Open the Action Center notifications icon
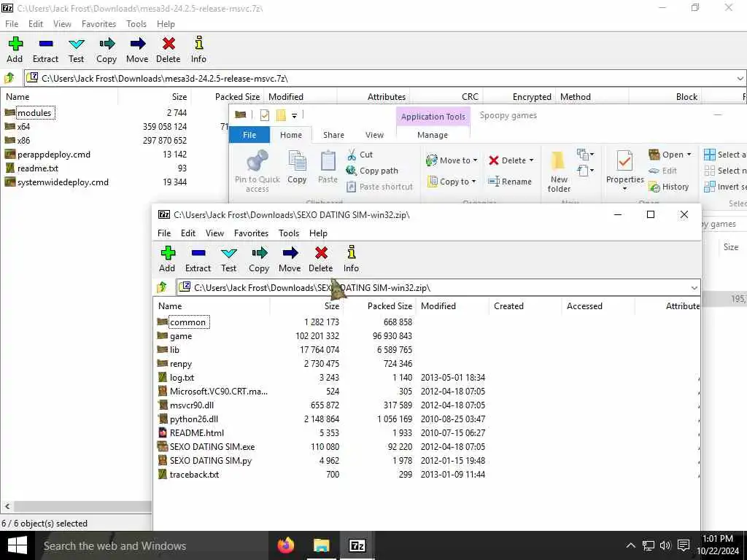Screen dimensions: 747x560 [684, 545]
